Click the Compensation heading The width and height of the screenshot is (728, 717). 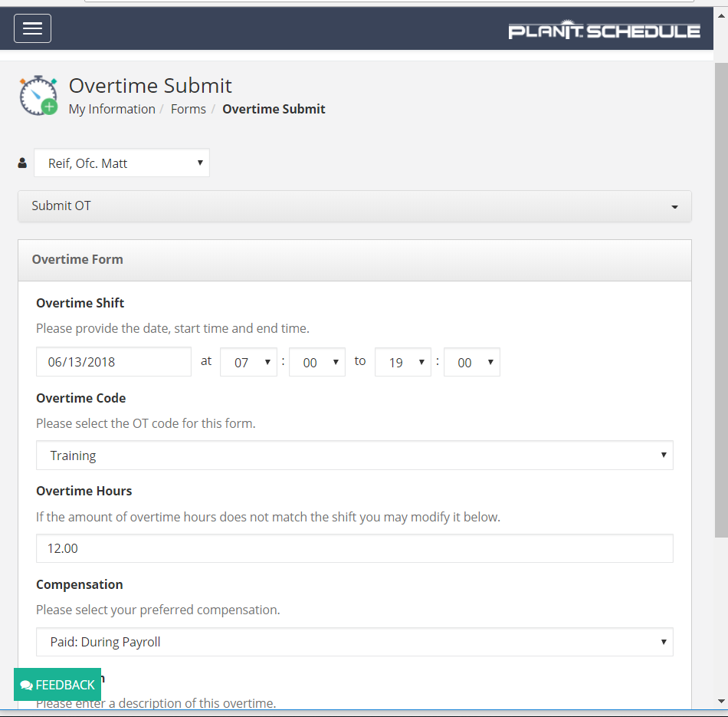pyautogui.click(x=80, y=584)
